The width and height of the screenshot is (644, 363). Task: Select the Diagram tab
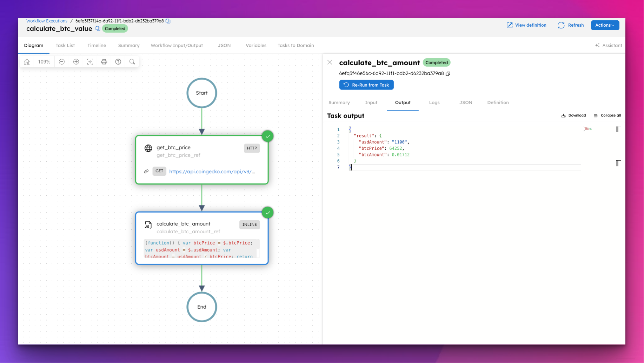coord(34,45)
